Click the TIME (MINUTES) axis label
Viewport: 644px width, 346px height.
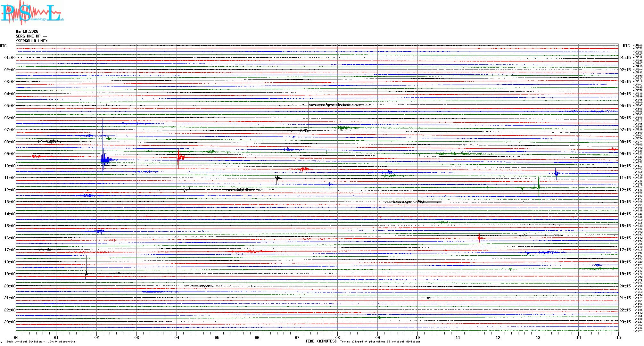click(321, 341)
